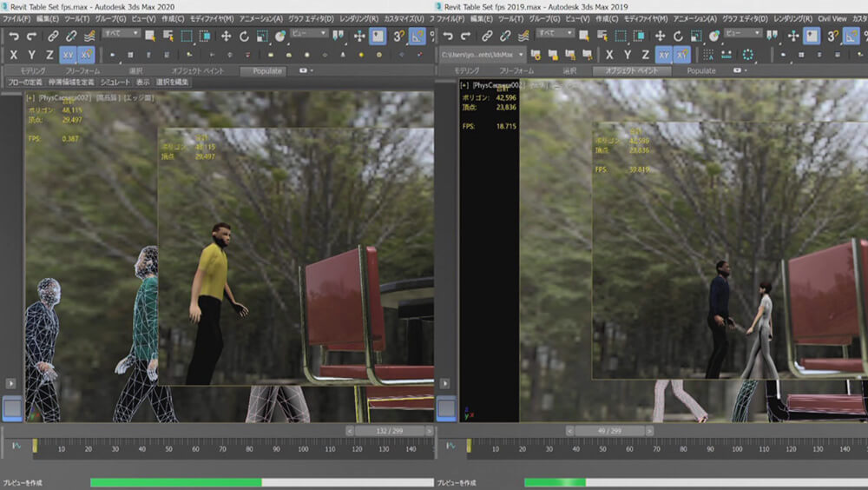Click the 132 / 299 frame field

[390, 431]
